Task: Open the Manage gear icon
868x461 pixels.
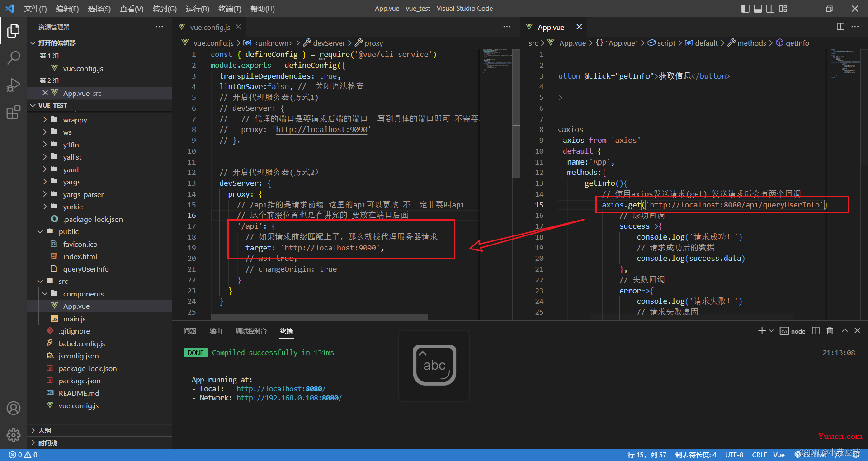Action: [x=14, y=435]
